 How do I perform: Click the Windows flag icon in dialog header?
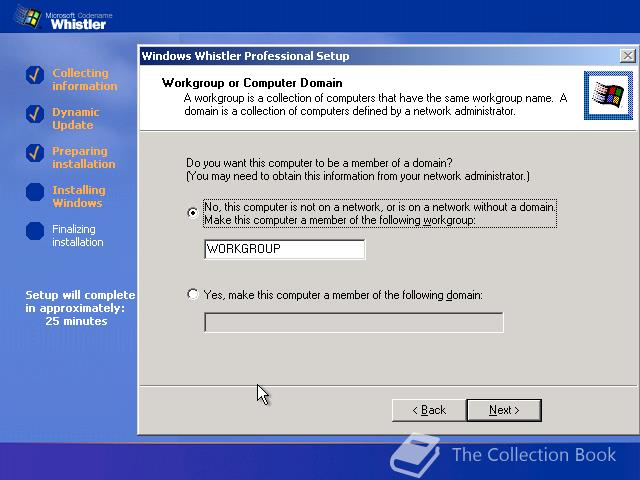coord(608,96)
